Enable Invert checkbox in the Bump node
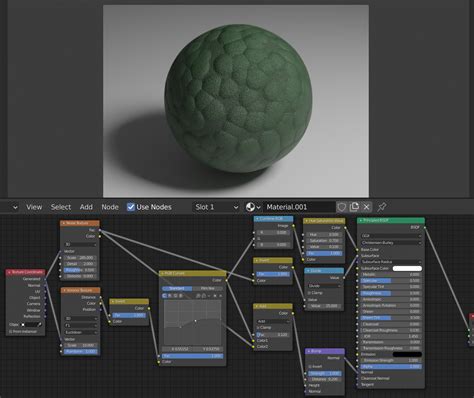 (x=310, y=366)
